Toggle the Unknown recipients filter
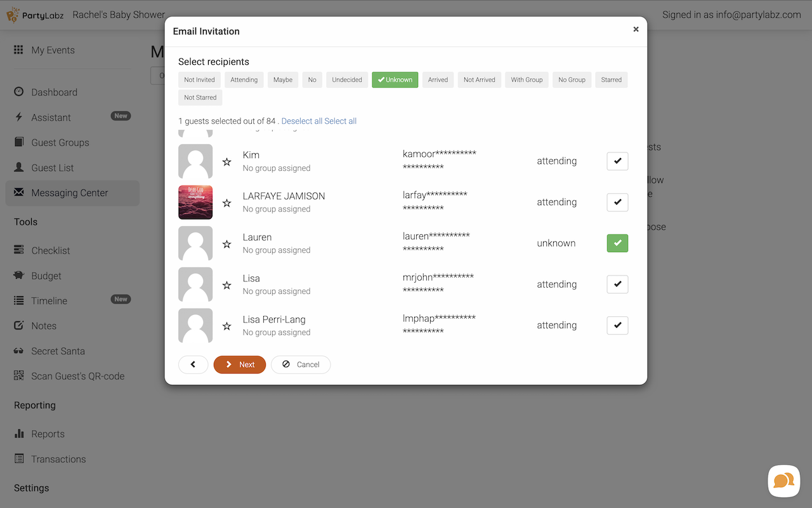This screenshot has height=508, width=812. pyautogui.click(x=395, y=80)
